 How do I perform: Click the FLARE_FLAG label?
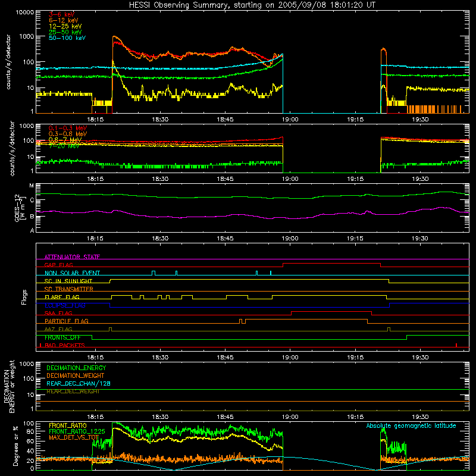62,297
